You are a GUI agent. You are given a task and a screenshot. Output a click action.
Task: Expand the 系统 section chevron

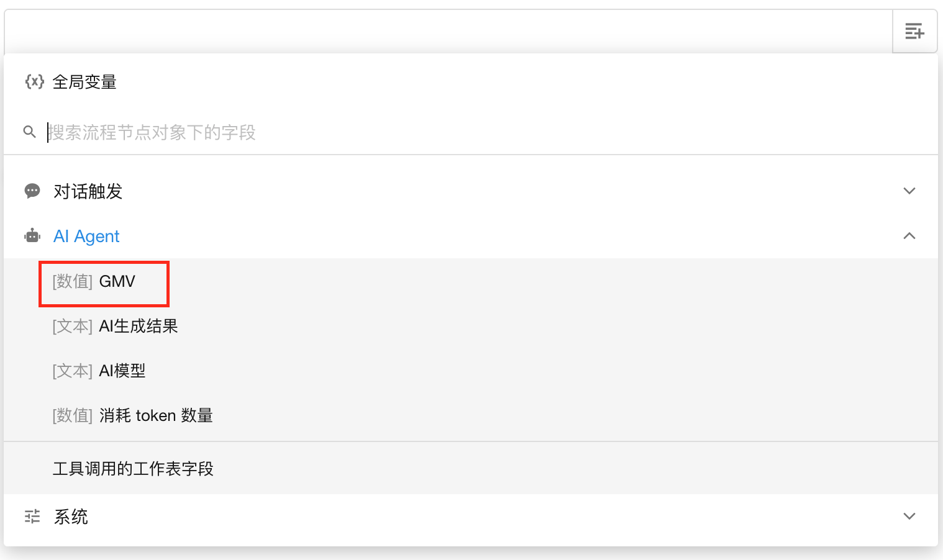tap(909, 517)
